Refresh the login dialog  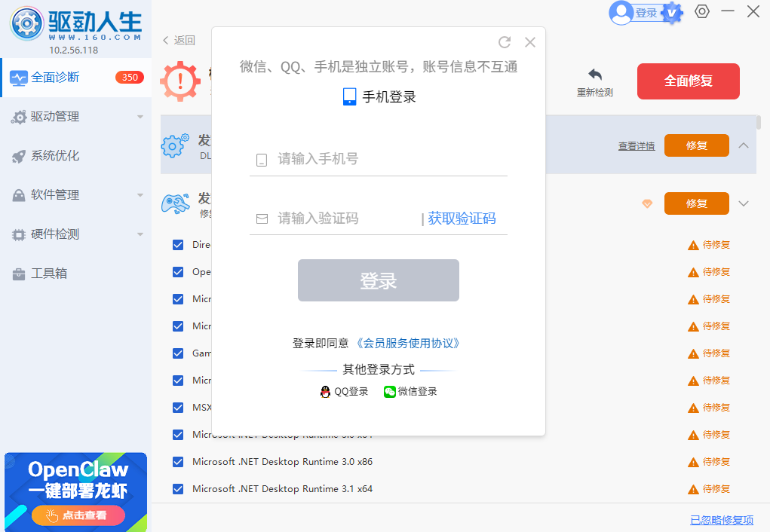point(505,42)
